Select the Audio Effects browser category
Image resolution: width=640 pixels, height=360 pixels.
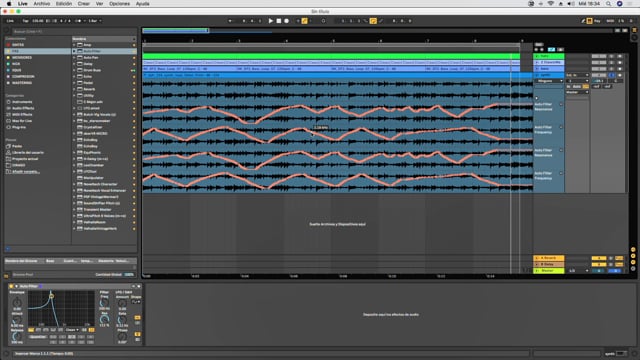pyautogui.click(x=23, y=108)
